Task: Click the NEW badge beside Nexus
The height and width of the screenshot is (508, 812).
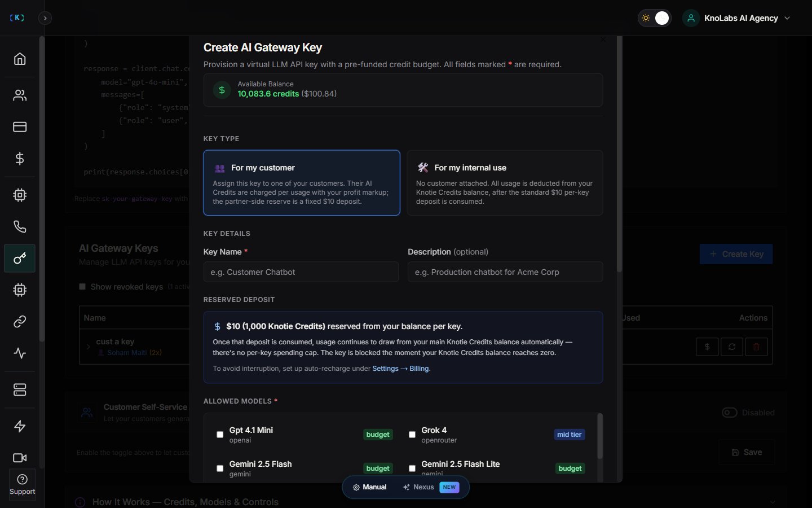Action: click(449, 487)
